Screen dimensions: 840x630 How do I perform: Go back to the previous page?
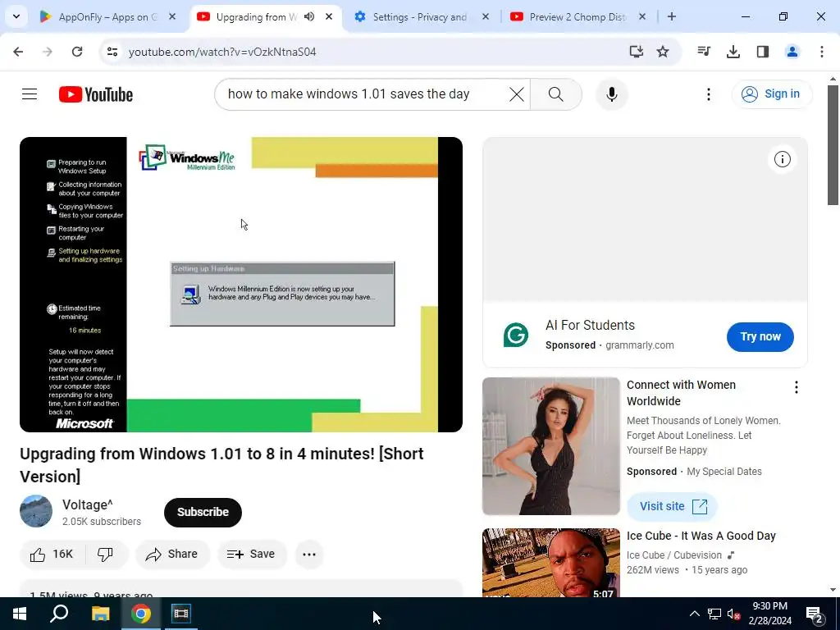tap(18, 52)
